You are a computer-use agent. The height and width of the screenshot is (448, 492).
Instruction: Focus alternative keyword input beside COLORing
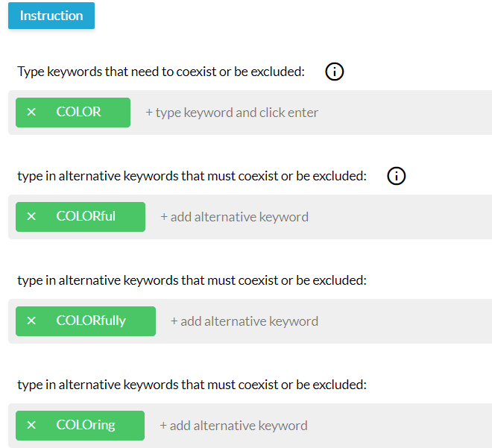pos(233,426)
